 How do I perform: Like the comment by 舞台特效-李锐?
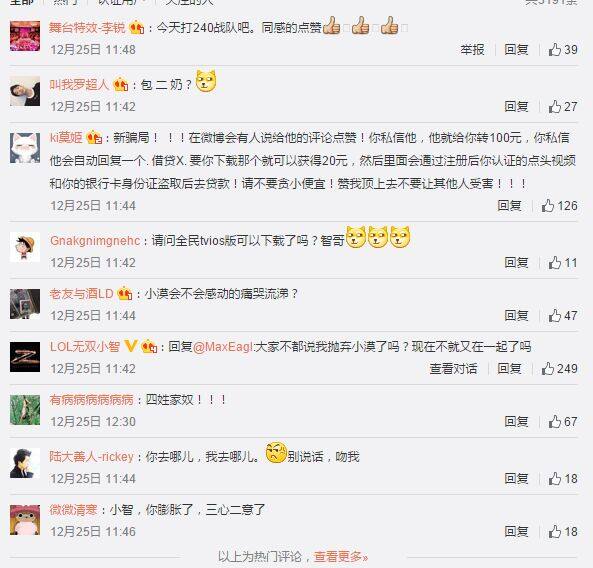[x=563, y=50]
